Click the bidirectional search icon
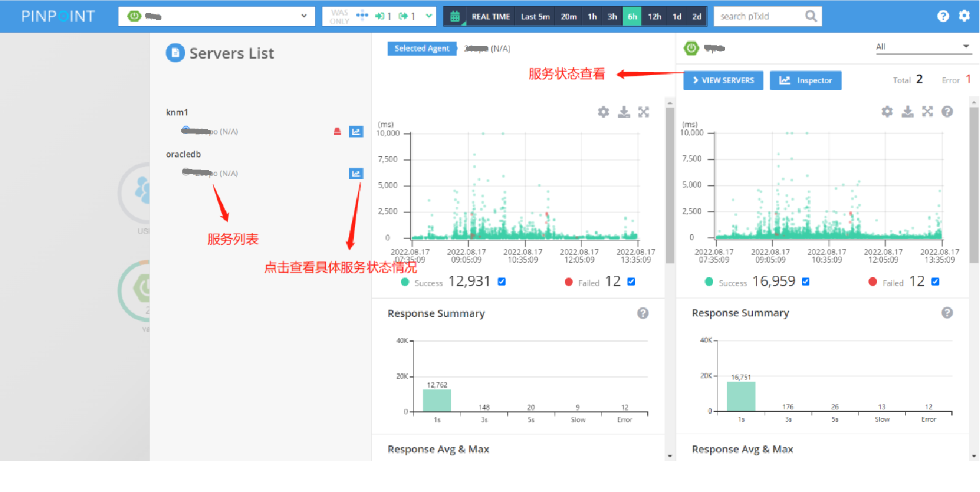980x492 pixels. point(362,16)
